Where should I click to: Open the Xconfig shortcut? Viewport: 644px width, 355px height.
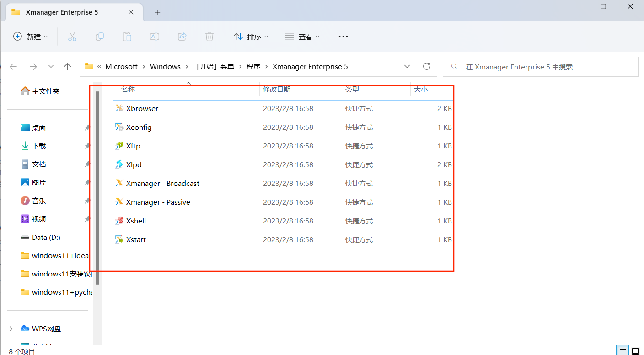coord(138,127)
